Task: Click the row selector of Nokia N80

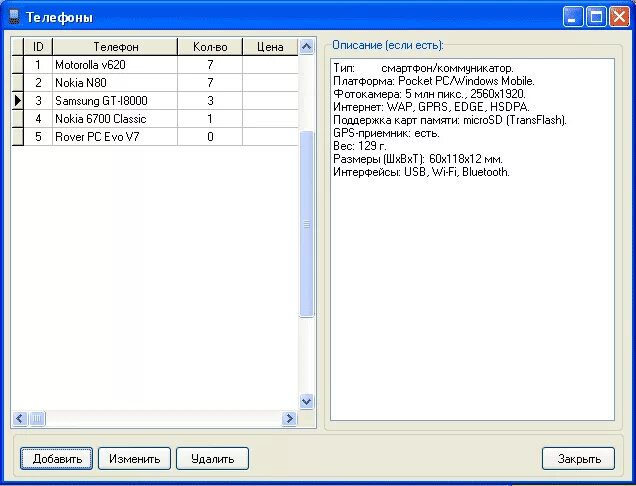Action: [x=18, y=83]
